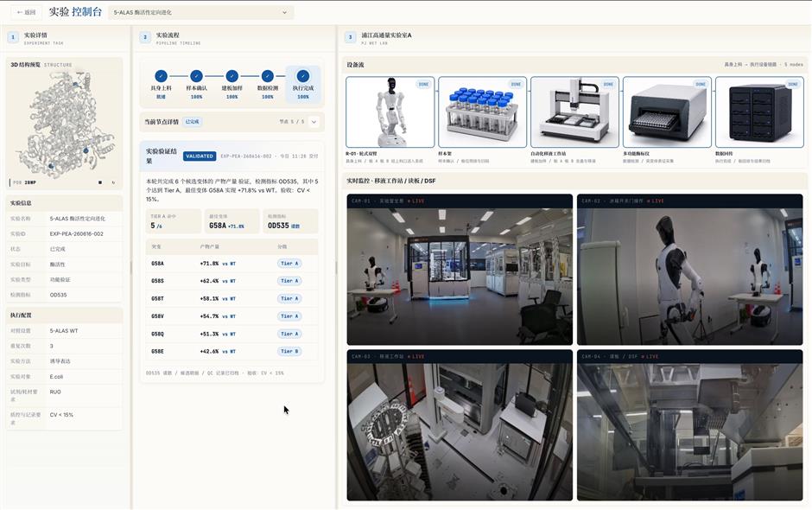The image size is (812, 510).
Task: Select the repeat count value '3'
Action: pyautogui.click(x=51, y=347)
